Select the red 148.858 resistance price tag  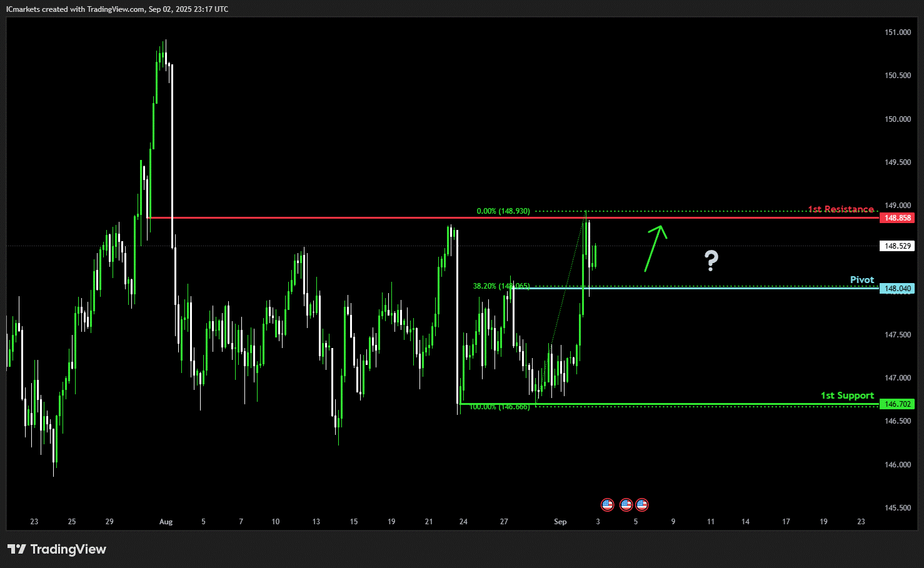point(897,218)
